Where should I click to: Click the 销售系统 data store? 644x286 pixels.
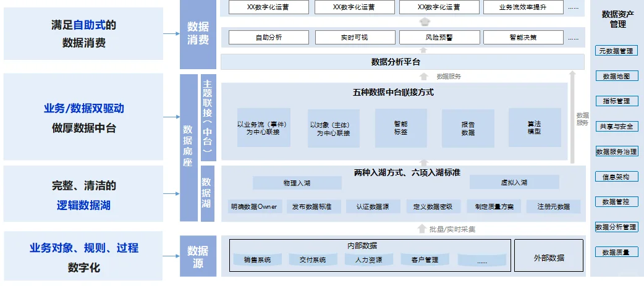[x=258, y=259]
